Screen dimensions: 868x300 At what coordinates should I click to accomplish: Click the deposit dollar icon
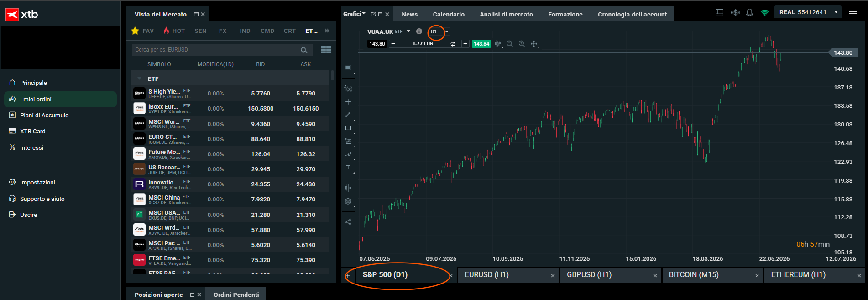tap(735, 13)
